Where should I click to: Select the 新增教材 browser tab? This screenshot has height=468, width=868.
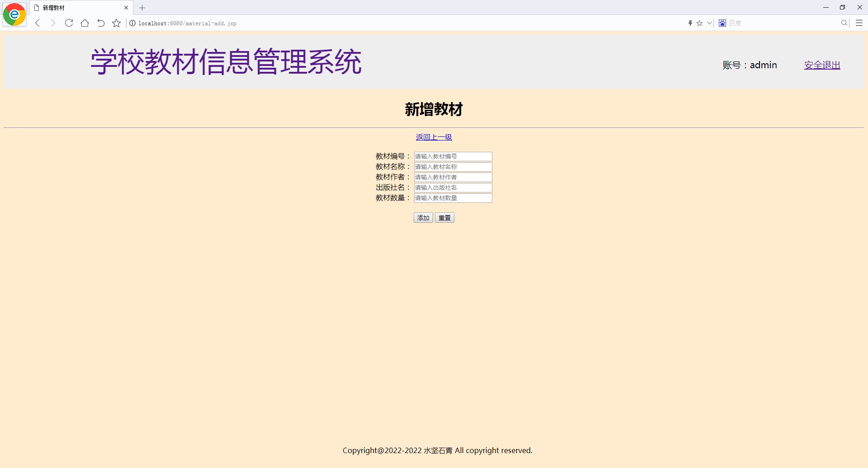tap(72, 8)
